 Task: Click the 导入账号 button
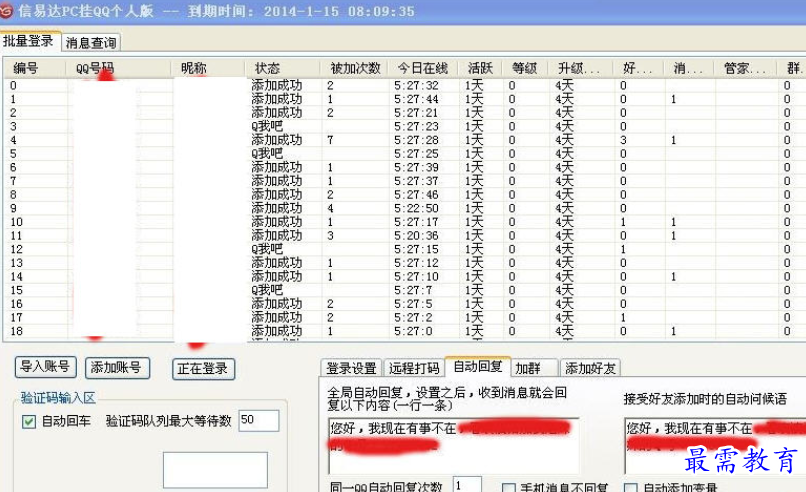click(x=45, y=367)
